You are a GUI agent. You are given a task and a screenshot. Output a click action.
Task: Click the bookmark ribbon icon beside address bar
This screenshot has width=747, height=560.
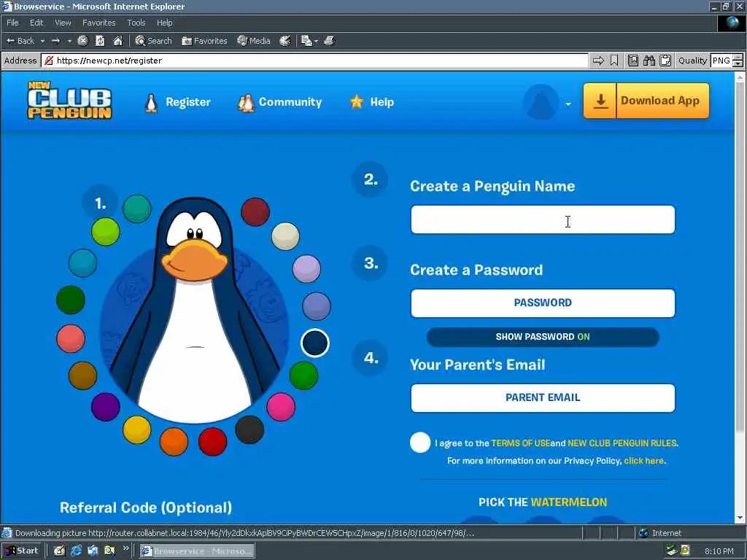point(614,61)
